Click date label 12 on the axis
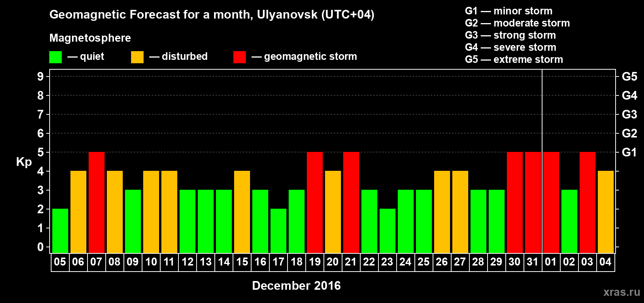The image size is (644, 303). 188,262
